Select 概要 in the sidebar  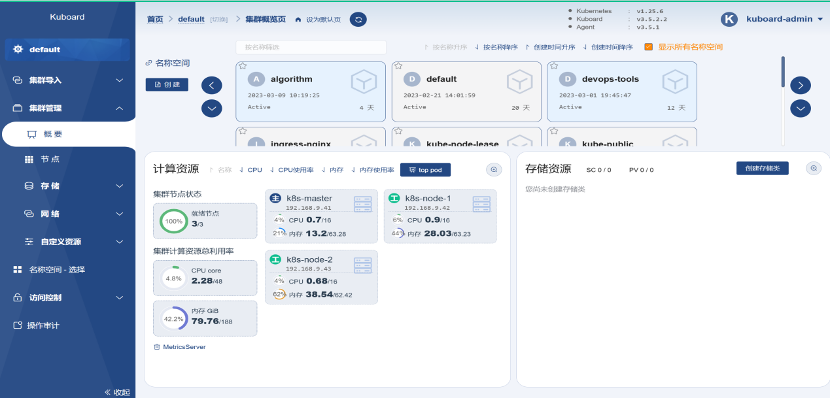pyautogui.click(x=68, y=134)
